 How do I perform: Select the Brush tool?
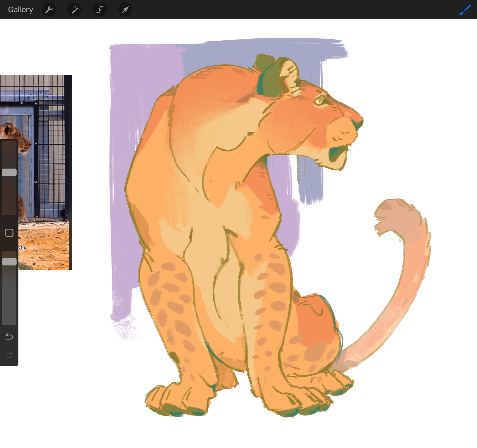click(465, 10)
